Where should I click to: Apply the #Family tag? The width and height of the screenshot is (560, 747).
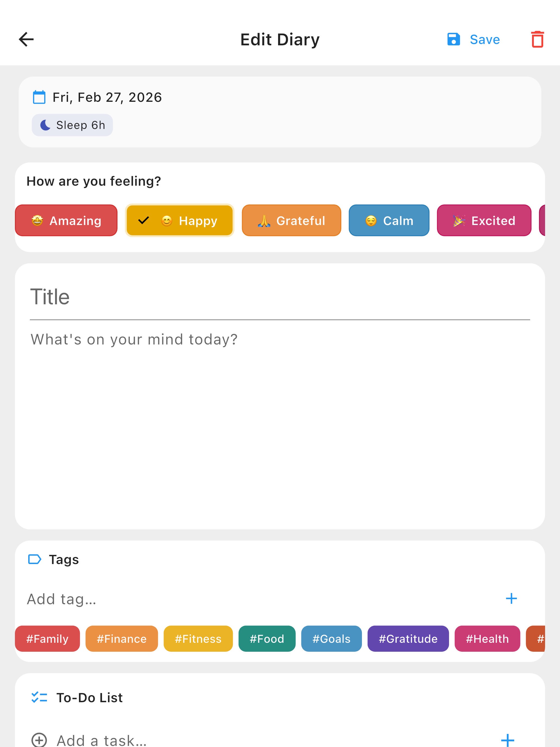47,639
